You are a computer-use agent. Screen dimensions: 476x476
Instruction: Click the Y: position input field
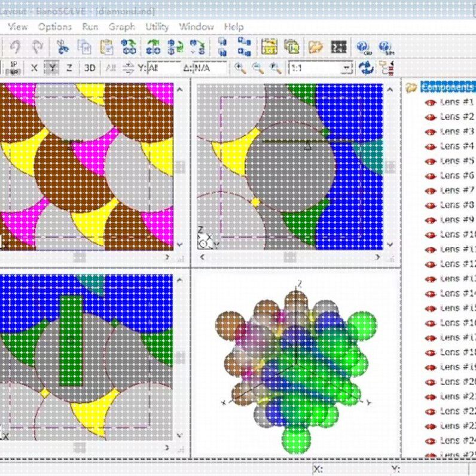click(x=164, y=68)
